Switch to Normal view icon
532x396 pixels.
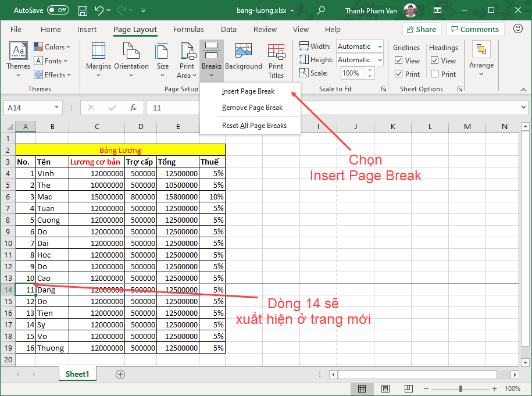362,388
